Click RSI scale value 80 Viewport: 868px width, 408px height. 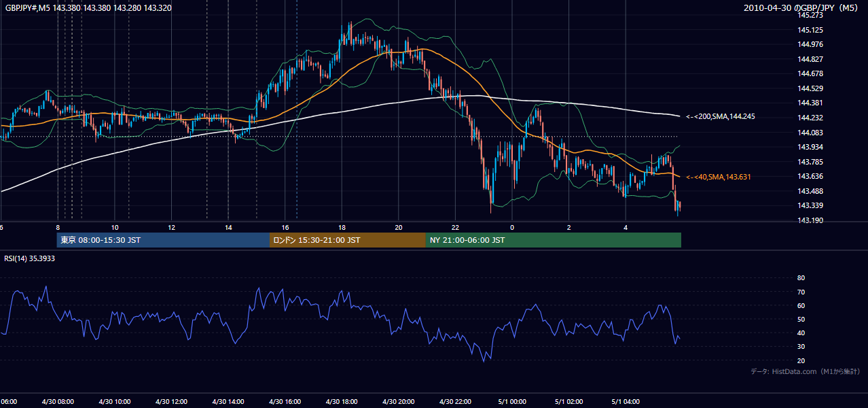coord(801,278)
